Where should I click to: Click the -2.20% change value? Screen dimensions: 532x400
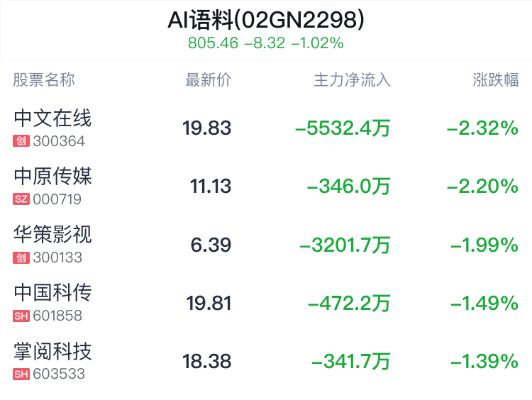[482, 187]
